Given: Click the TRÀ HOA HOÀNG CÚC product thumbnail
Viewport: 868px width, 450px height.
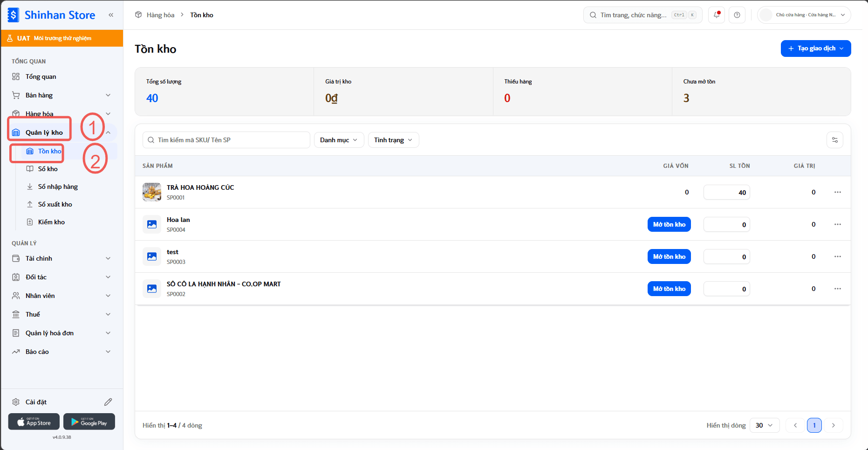Looking at the screenshot, I should (x=152, y=192).
